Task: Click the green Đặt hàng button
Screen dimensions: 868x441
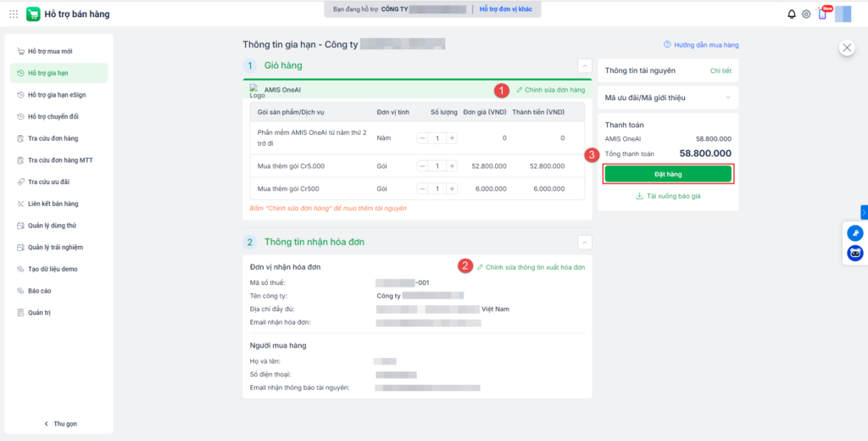Action: [668, 174]
